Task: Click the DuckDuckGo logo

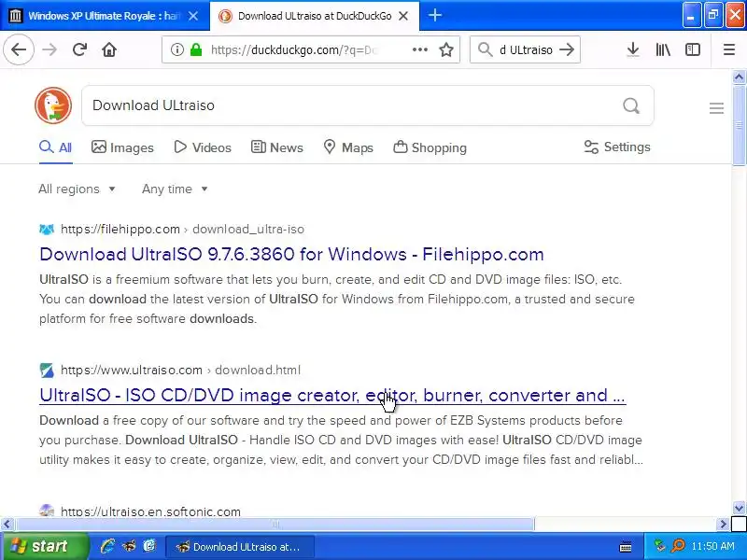Action: [x=53, y=105]
